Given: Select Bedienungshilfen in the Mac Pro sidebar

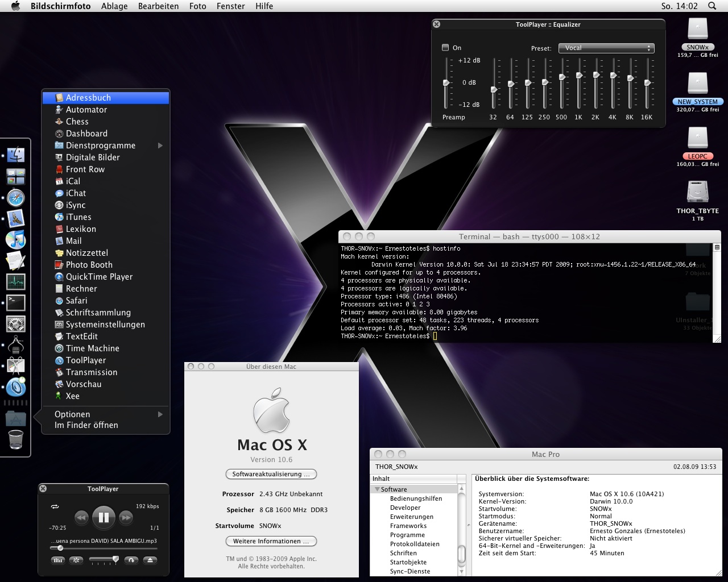Looking at the screenshot, I should pos(416,498).
